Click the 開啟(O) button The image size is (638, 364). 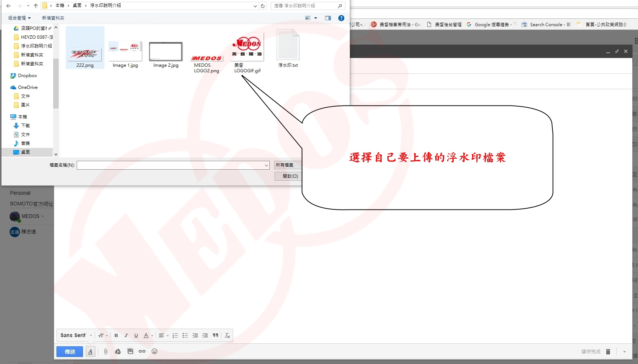coord(289,176)
